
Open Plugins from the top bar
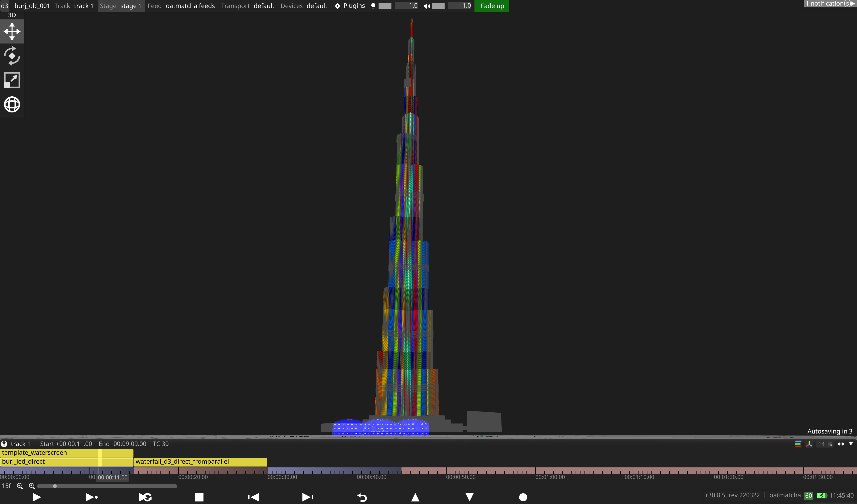click(354, 5)
